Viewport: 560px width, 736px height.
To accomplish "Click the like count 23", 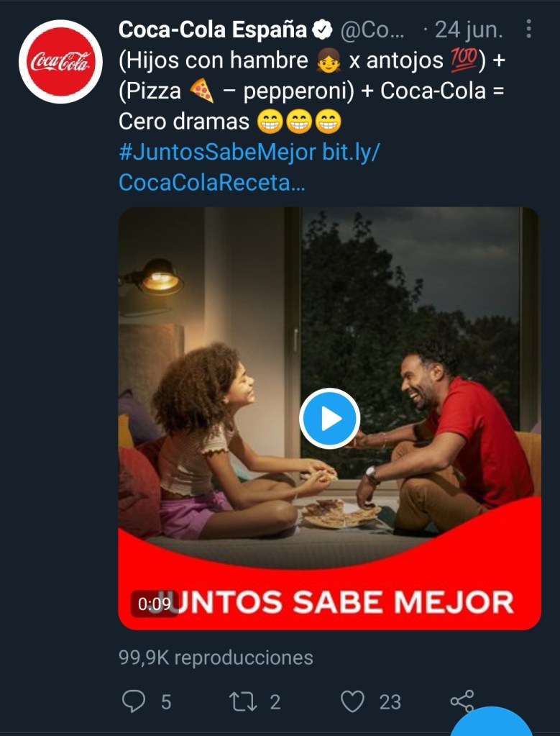I will (x=390, y=702).
